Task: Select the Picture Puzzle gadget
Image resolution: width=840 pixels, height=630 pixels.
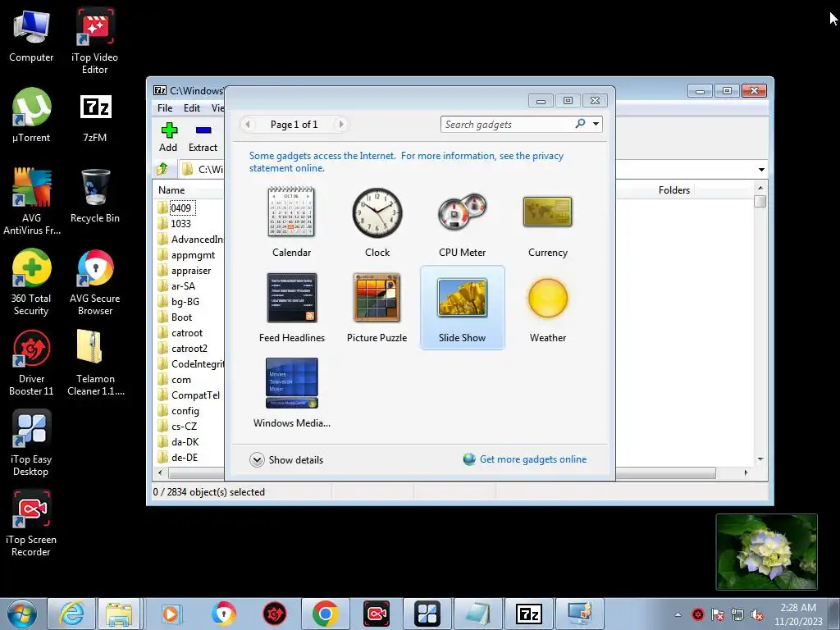Action: tap(377, 308)
